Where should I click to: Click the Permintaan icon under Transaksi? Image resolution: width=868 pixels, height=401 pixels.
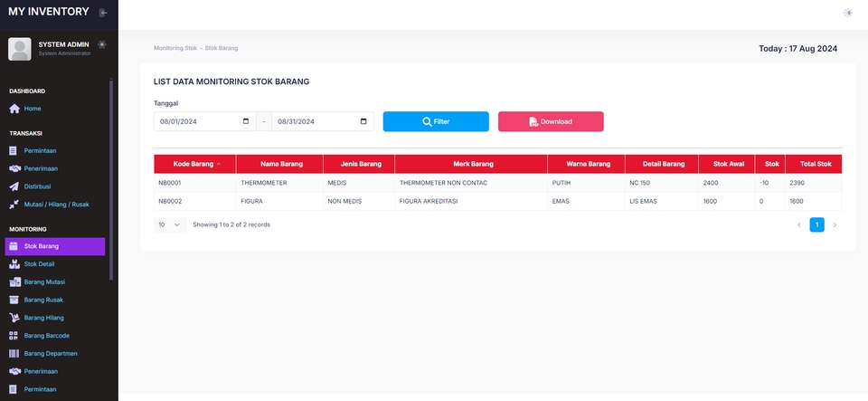pos(14,150)
